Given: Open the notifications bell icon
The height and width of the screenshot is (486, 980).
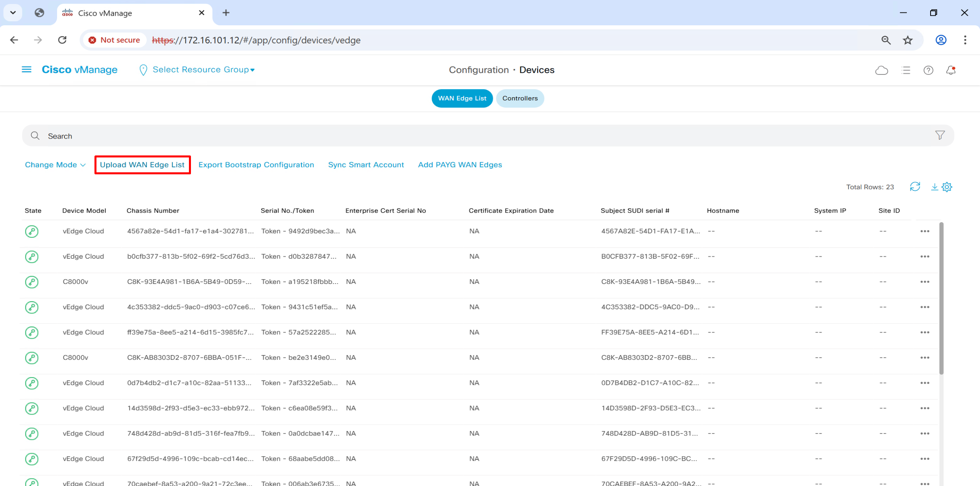Looking at the screenshot, I should (951, 70).
